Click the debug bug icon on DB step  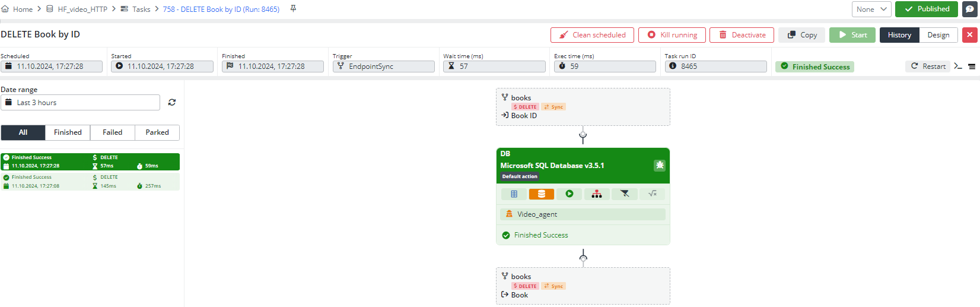pos(659,166)
